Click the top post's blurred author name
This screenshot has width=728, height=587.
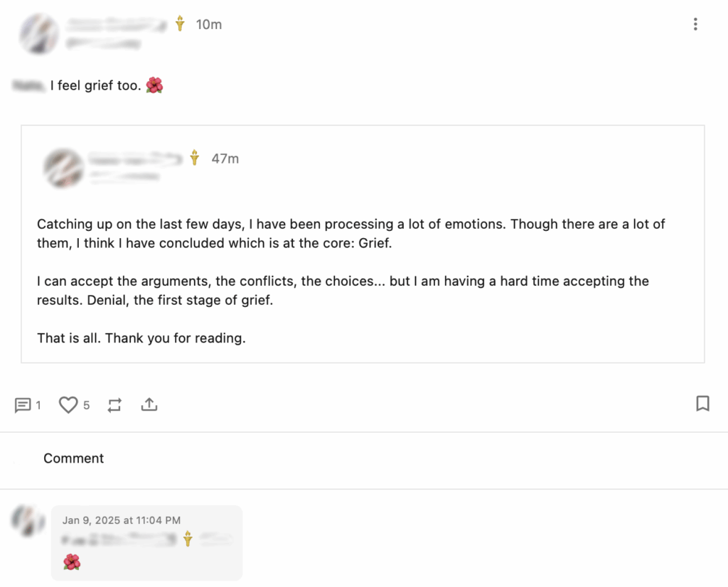tap(118, 25)
